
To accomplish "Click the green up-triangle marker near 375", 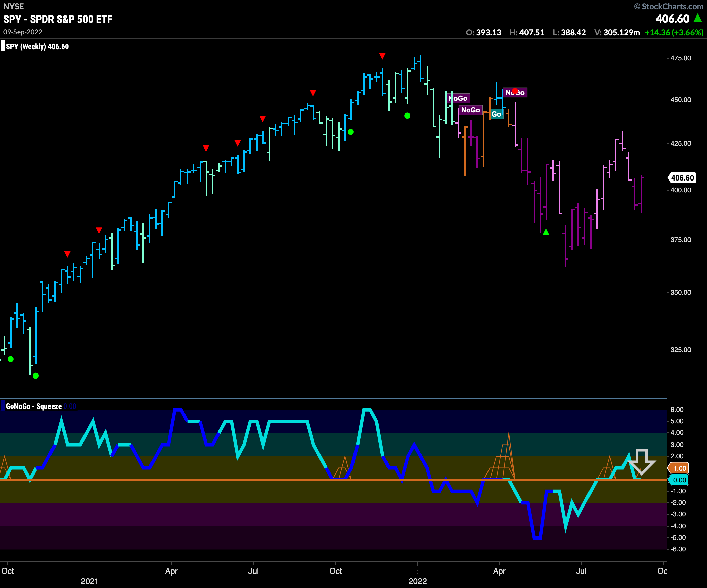I will (x=546, y=232).
